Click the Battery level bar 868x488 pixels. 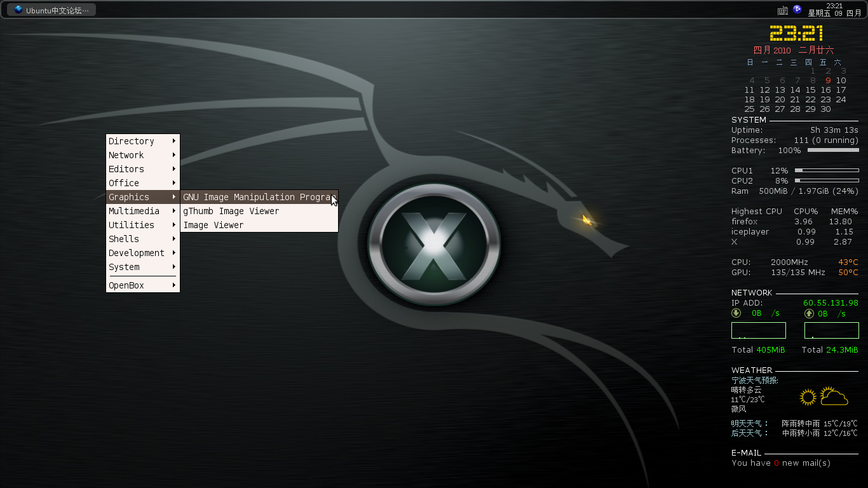click(833, 151)
